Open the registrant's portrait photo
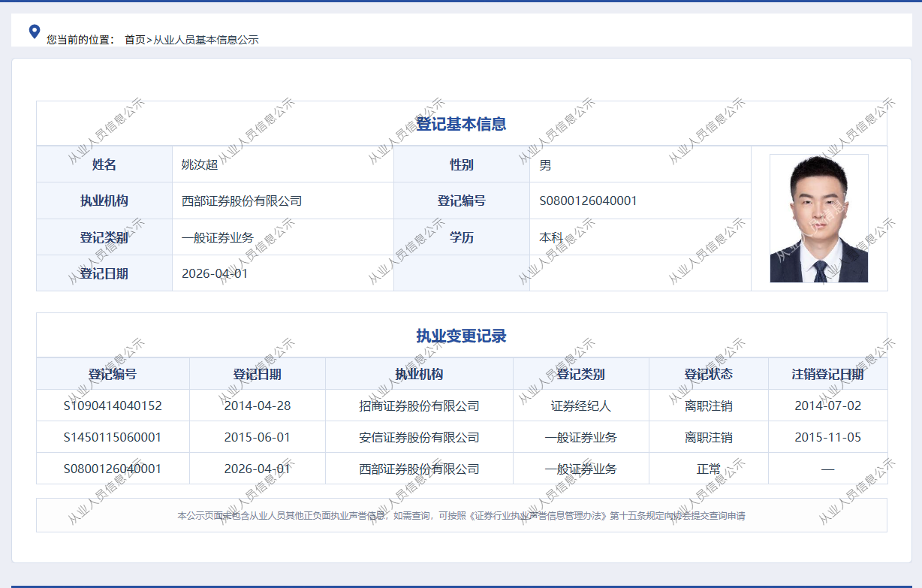 (x=818, y=219)
